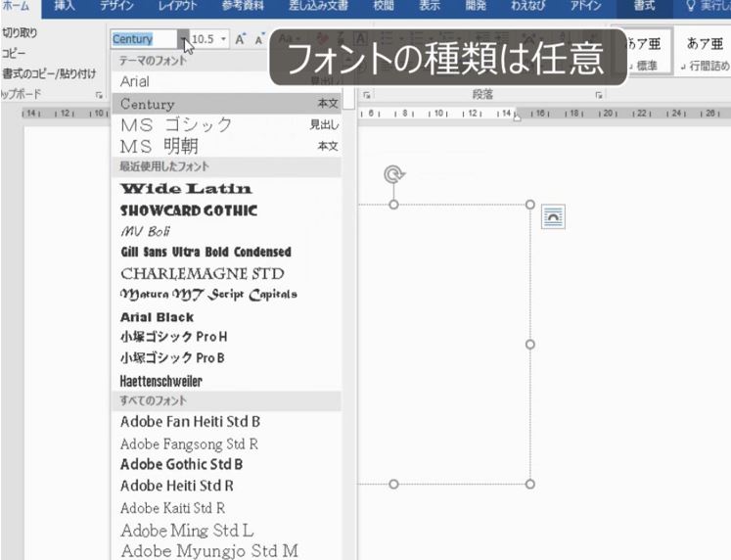Choose Adobe Myungjo Std M font
The height and width of the screenshot is (560, 731).
click(x=227, y=550)
